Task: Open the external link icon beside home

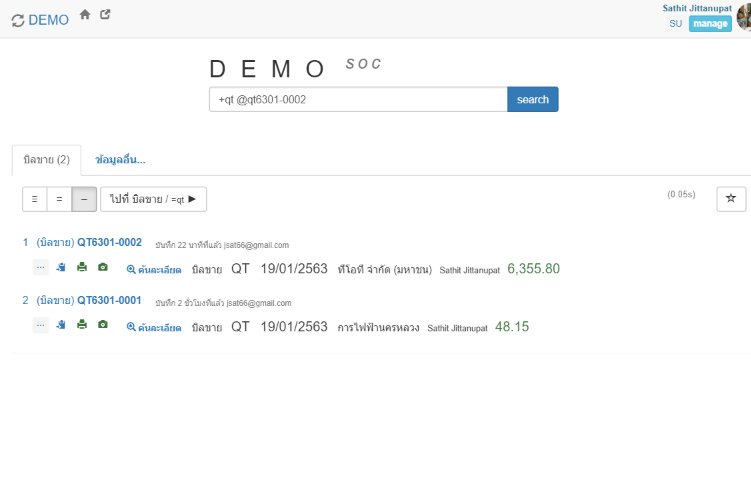Action: 105,15
